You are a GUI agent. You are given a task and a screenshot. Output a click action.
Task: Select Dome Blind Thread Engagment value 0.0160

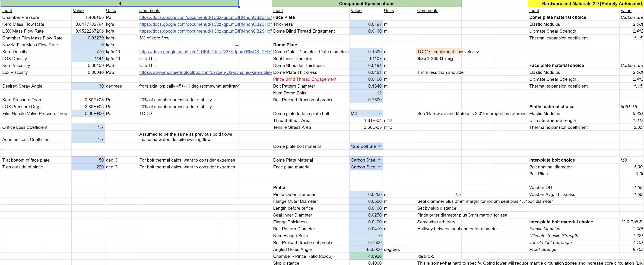(x=366, y=31)
